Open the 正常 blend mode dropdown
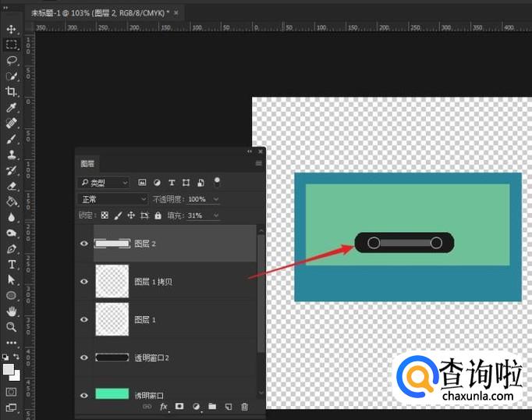 pyautogui.click(x=112, y=199)
